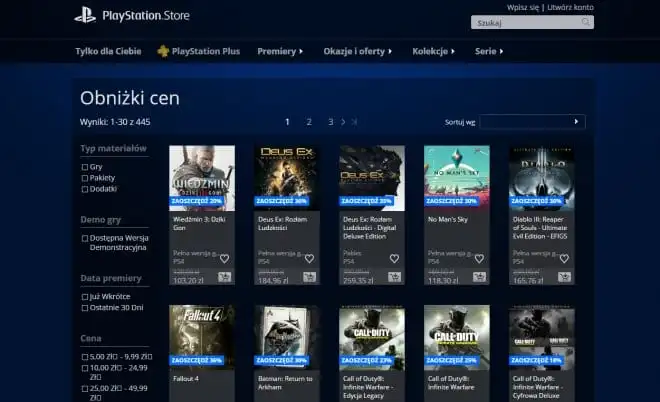Open Batman: Return to Arkham title link
This screenshot has height=402, width=660.
tap(285, 383)
